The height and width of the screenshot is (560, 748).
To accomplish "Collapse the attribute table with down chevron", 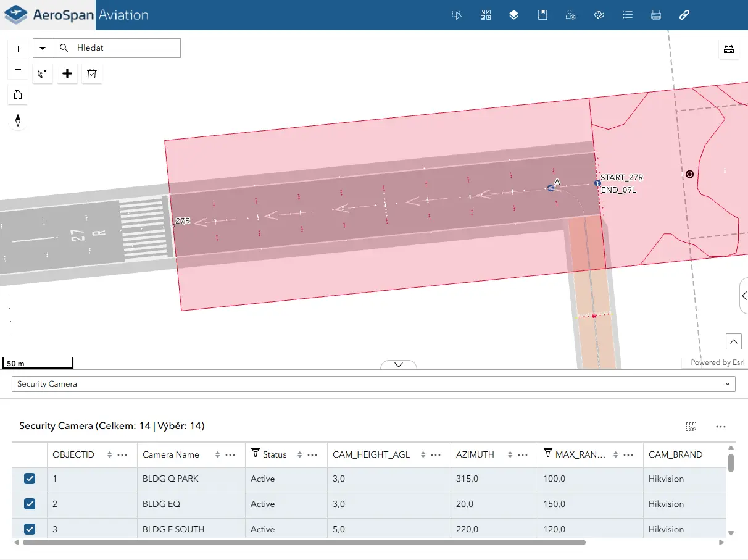I will 398,364.
